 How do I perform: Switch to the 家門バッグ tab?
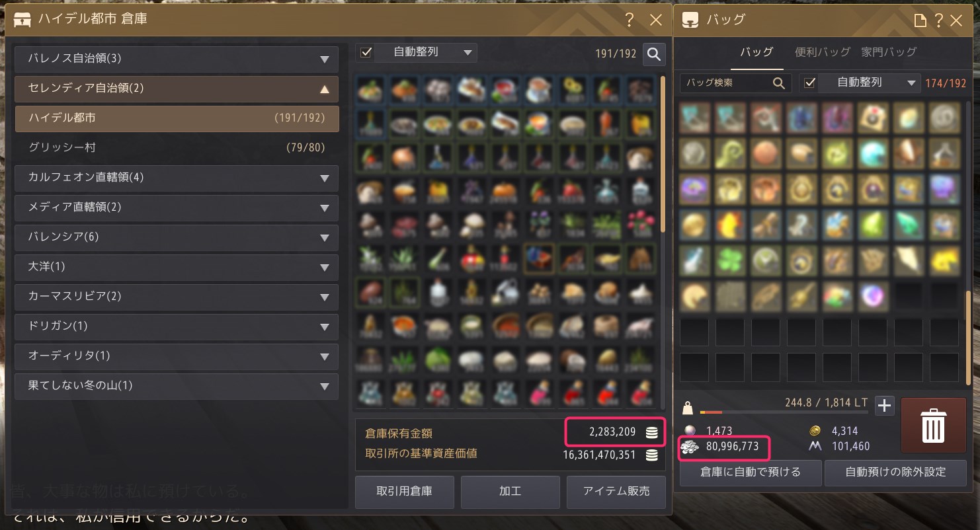pos(888,52)
